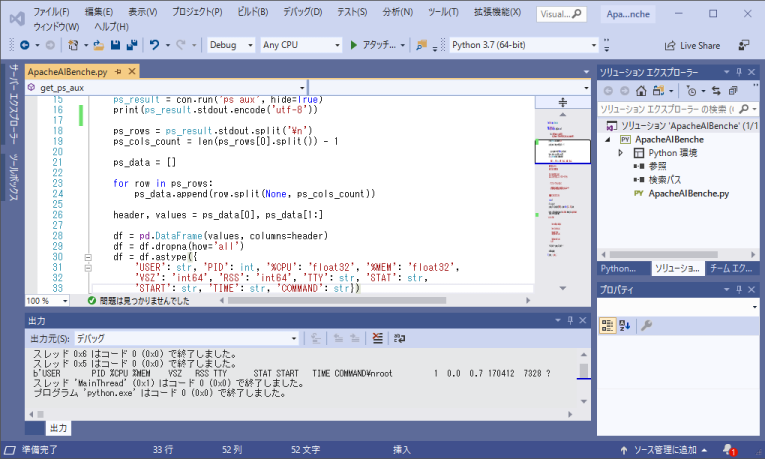The image size is (765, 459).
Task: Collapse the code region at line 30
Action: pos(88,257)
